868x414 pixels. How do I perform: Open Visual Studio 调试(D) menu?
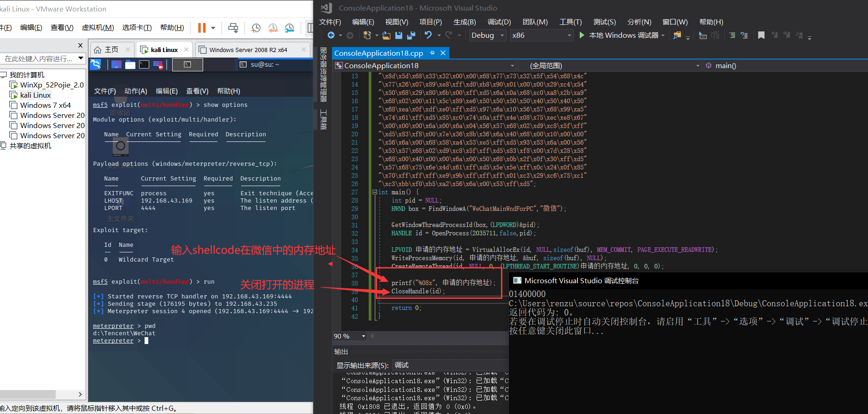click(499, 22)
